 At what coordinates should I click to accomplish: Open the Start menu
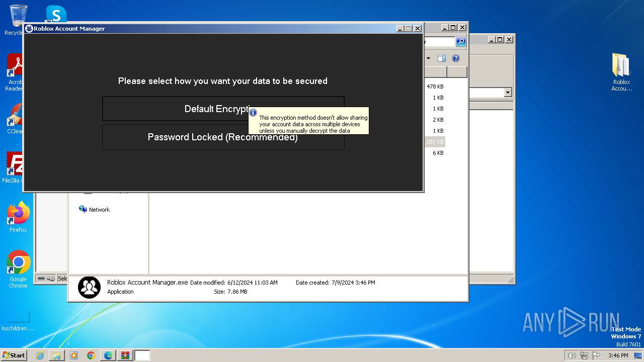pyautogui.click(x=14, y=355)
